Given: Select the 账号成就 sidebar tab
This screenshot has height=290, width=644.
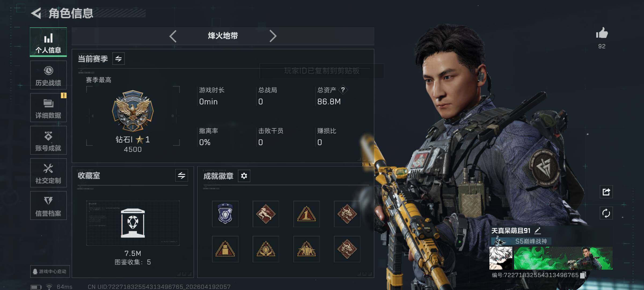Looking at the screenshot, I should [x=48, y=140].
